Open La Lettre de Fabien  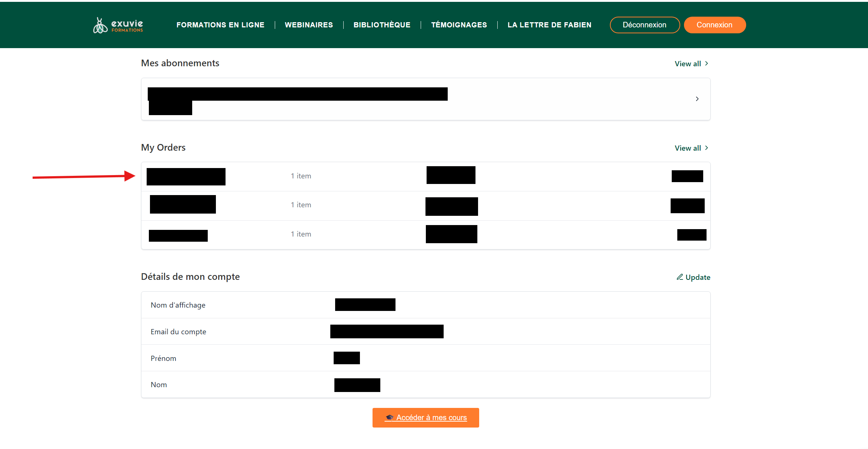549,25
